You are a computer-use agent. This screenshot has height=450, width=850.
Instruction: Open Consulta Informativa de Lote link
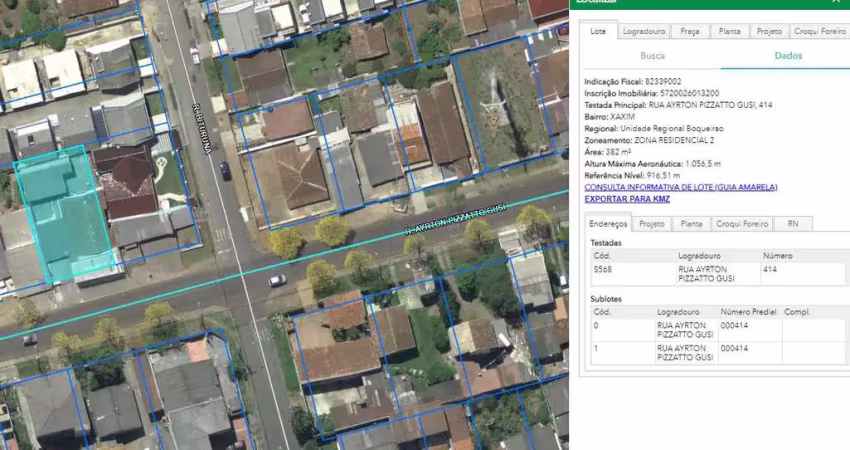pyautogui.click(x=680, y=187)
